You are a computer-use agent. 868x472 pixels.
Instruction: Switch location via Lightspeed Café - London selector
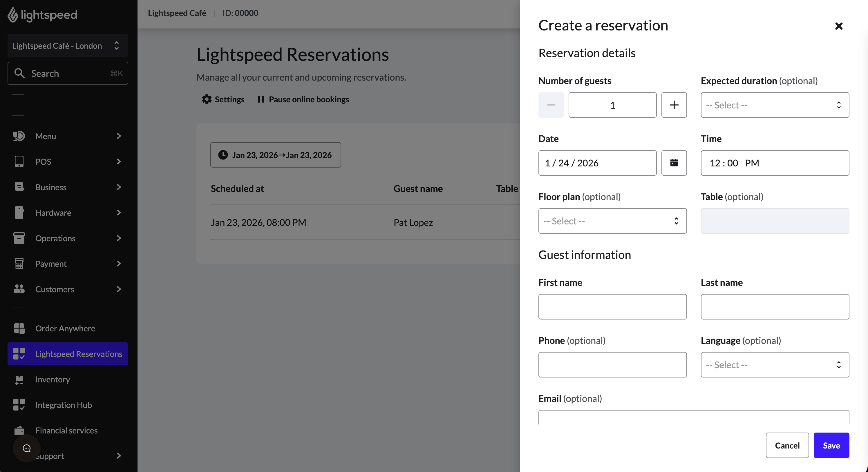[x=67, y=46]
